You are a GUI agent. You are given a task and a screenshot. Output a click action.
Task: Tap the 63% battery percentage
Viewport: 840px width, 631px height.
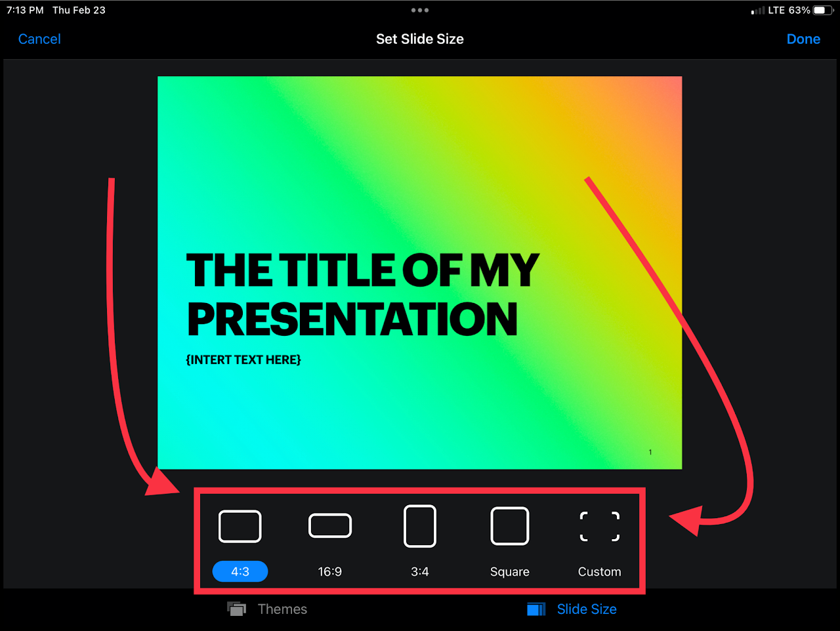click(799, 10)
